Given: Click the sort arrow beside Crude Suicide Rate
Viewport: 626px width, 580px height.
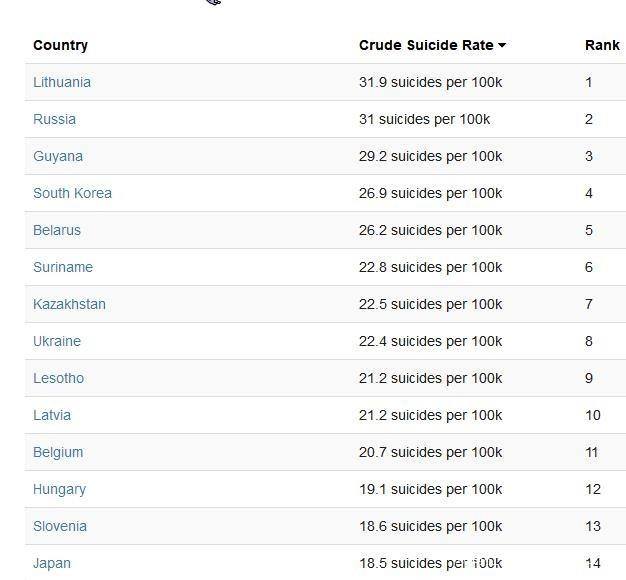Looking at the screenshot, I should pyautogui.click(x=502, y=46).
